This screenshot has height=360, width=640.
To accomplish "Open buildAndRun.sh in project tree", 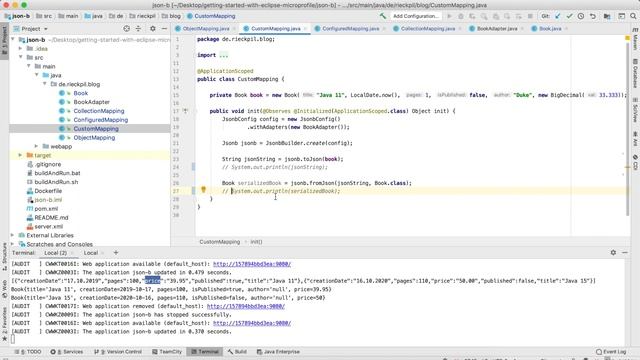I will (56, 182).
